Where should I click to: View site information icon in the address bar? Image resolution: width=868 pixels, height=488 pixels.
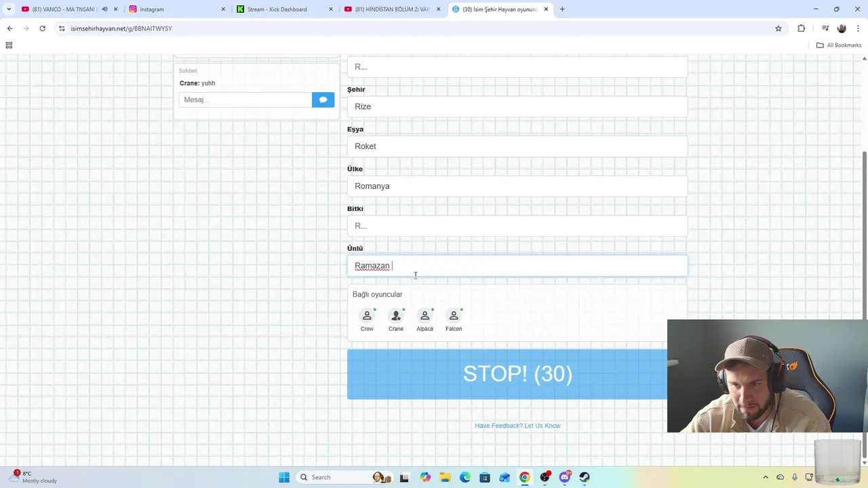[x=62, y=28]
